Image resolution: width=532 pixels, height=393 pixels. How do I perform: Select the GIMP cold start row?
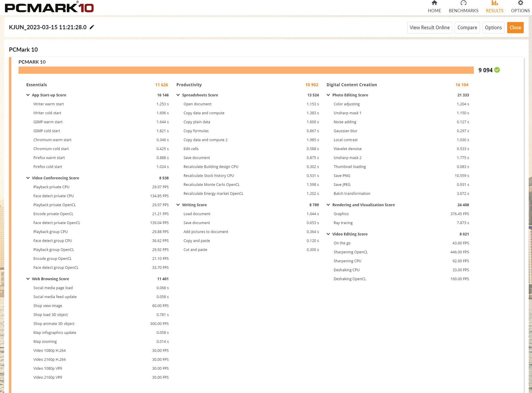point(101,131)
